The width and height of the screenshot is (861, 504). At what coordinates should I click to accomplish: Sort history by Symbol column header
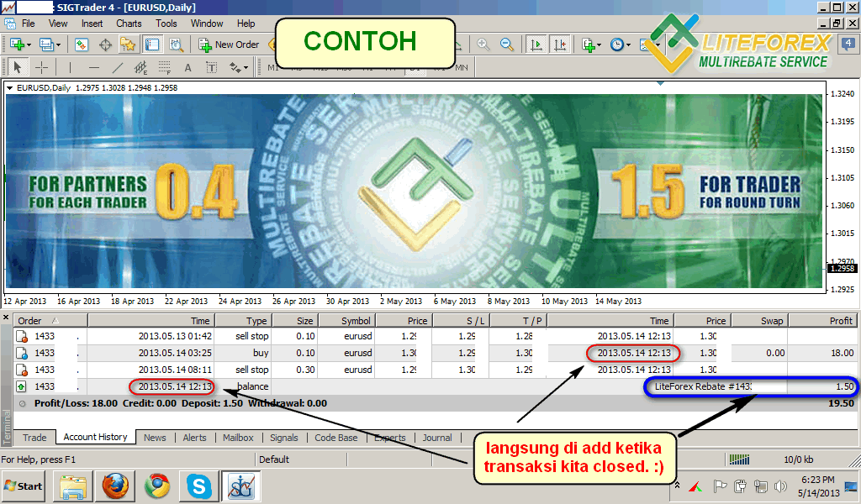coord(346,321)
